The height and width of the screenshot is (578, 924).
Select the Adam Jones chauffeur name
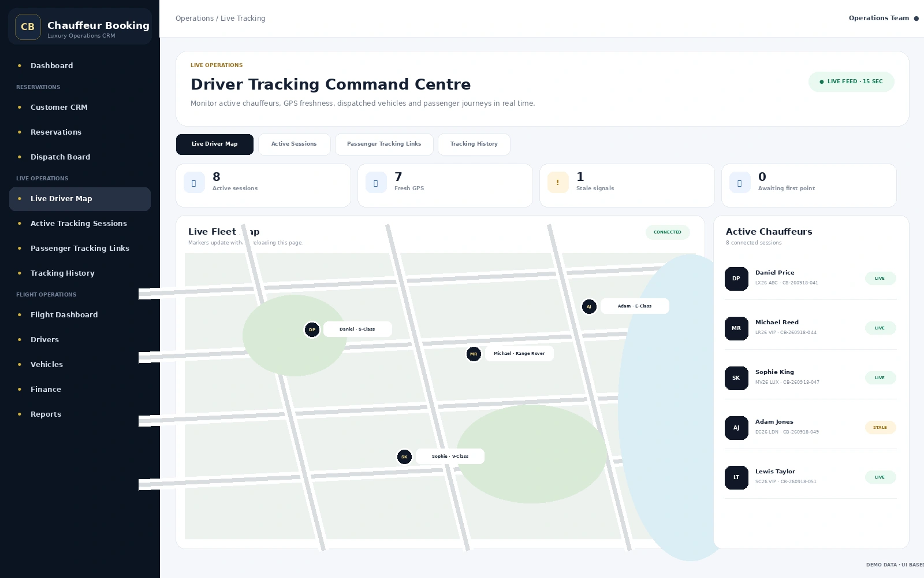pyautogui.click(x=774, y=422)
